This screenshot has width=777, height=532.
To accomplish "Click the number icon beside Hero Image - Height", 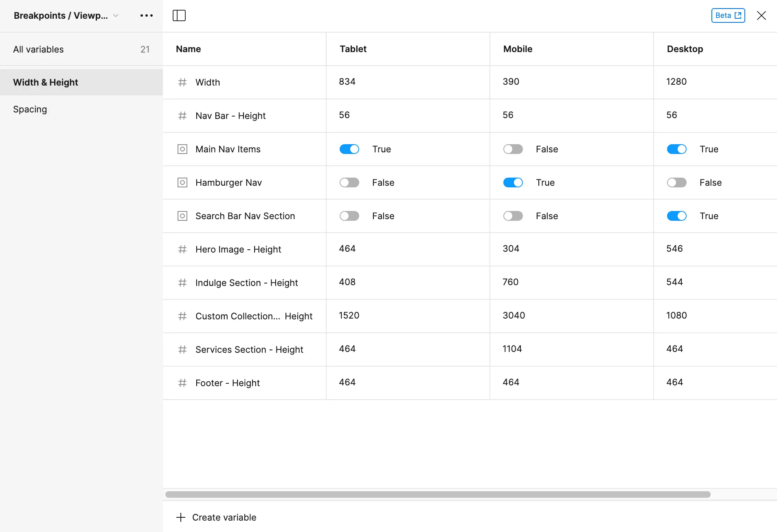I will 182,249.
